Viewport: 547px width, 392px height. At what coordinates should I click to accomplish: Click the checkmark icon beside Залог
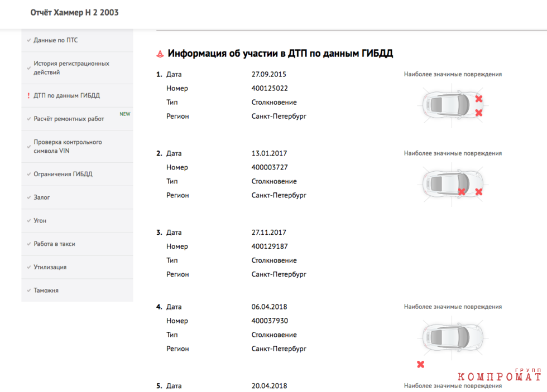(x=28, y=197)
